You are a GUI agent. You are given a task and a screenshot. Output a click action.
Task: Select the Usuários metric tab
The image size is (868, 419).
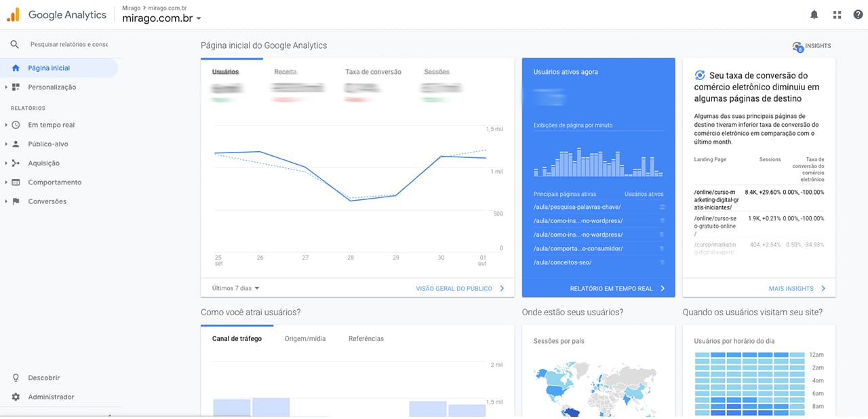pos(225,71)
